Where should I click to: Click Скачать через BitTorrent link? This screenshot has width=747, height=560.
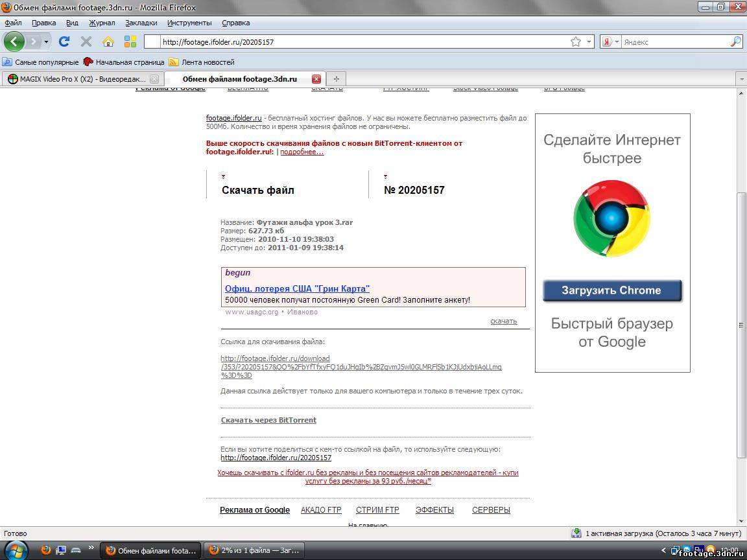[x=268, y=420]
